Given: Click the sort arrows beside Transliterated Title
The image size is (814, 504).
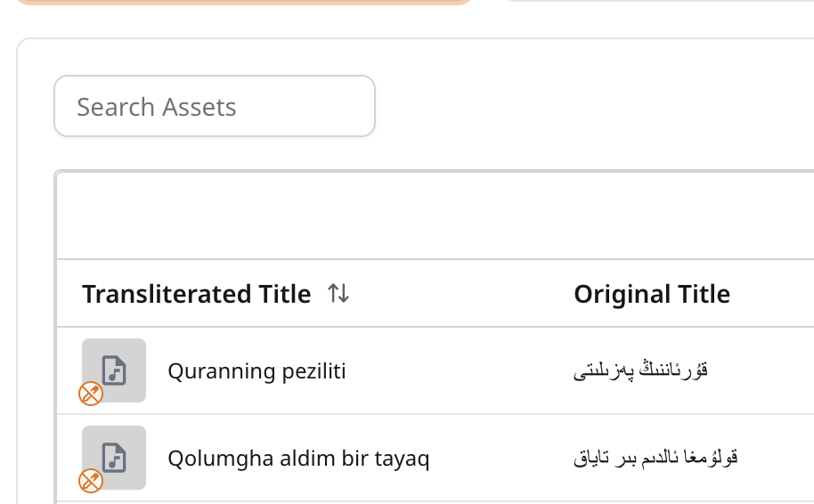Looking at the screenshot, I should pos(338,294).
